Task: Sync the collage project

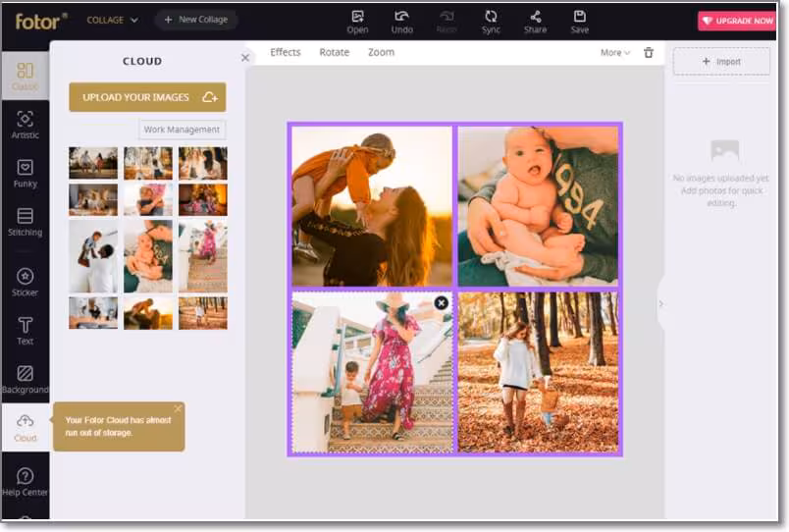Action: [x=491, y=23]
